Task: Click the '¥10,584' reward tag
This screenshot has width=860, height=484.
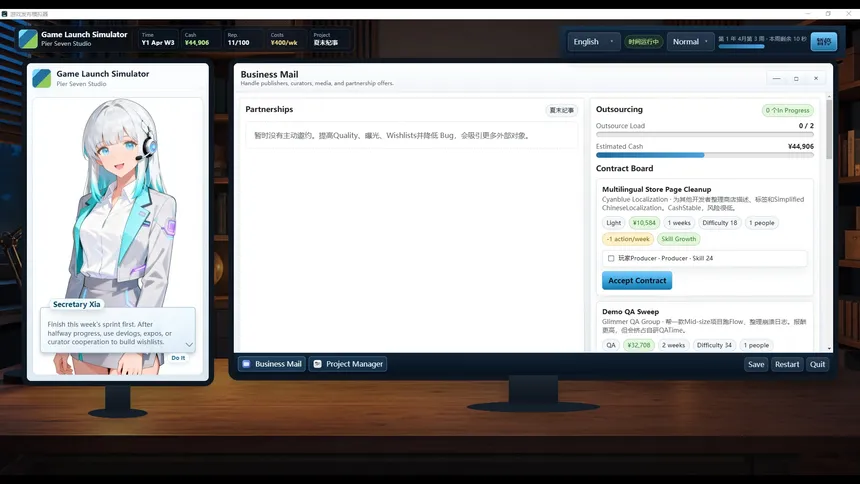Action: [644, 223]
